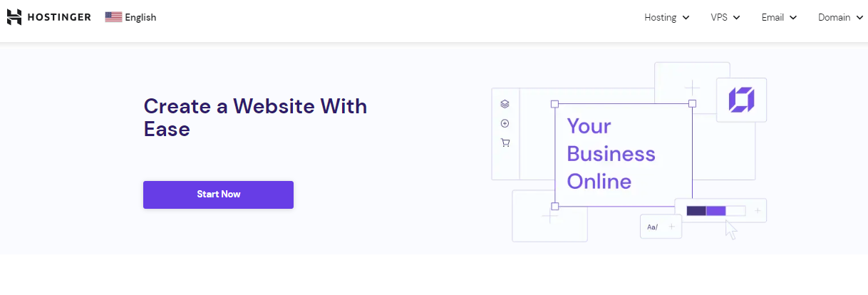Viewport: 868px width, 295px height.
Task: Click the plus sign beside color palette
Action: tap(757, 210)
